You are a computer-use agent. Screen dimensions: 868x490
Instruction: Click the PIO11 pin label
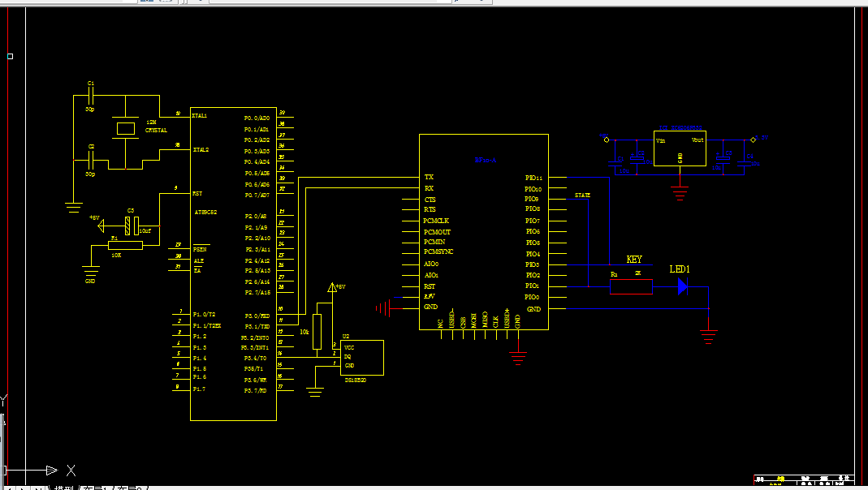[533, 178]
